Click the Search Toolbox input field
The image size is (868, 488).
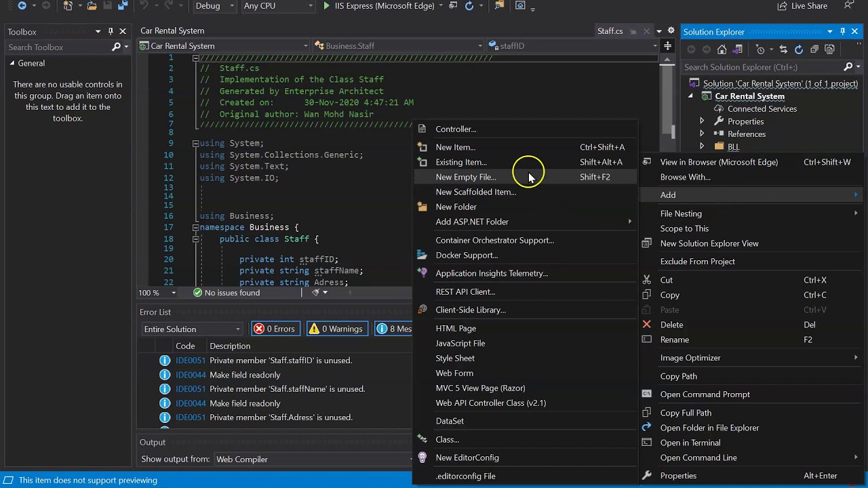pos(58,47)
